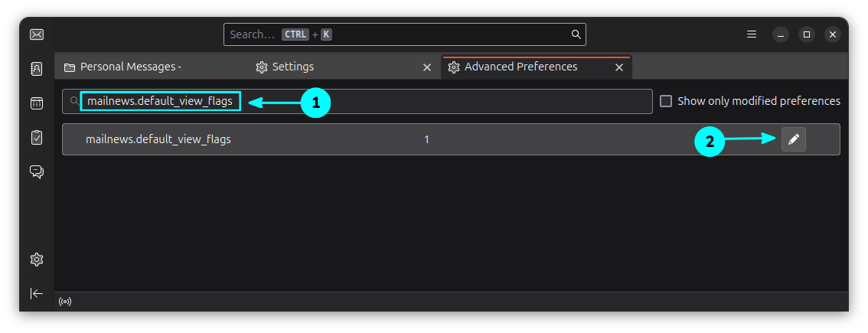The image size is (868, 333).
Task: Collapse the spaces toolbar
Action: 36,293
